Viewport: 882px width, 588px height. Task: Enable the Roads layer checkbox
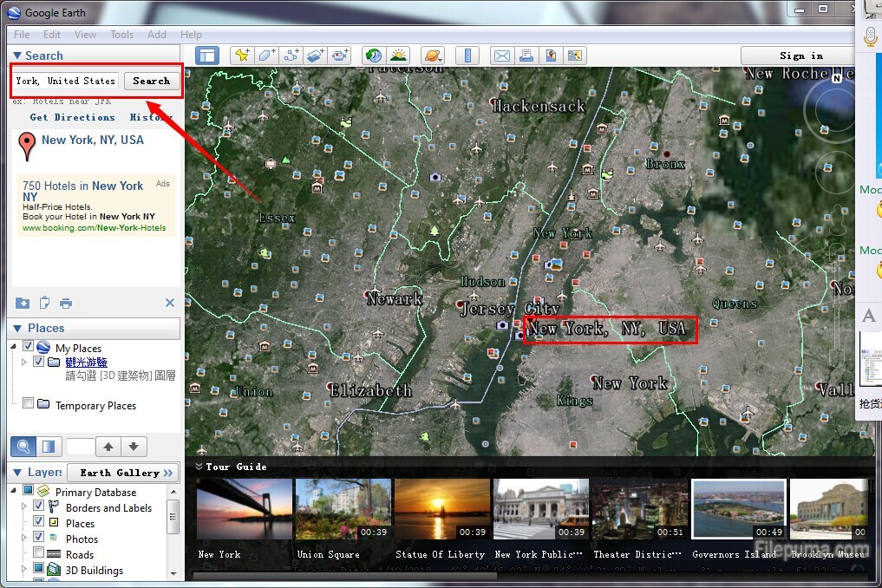(38, 554)
